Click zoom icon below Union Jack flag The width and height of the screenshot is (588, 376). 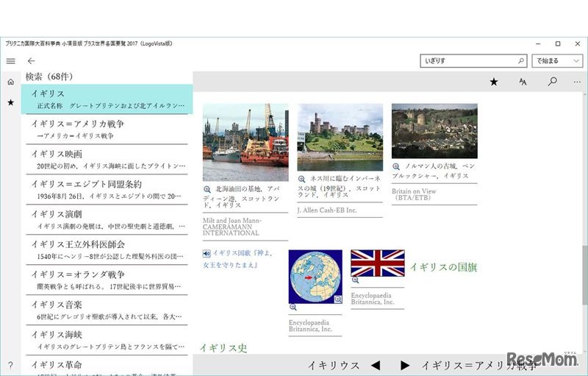(x=355, y=280)
